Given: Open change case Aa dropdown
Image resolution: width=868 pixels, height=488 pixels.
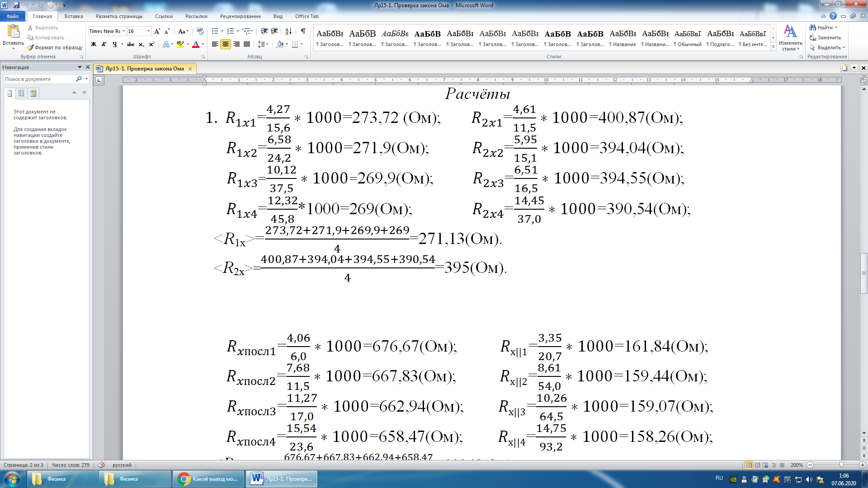Looking at the screenshot, I should (183, 31).
